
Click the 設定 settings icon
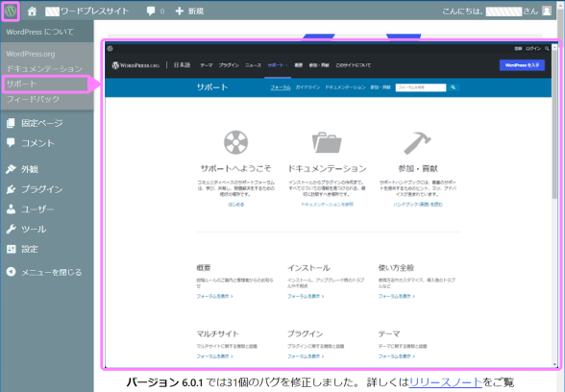[11, 249]
